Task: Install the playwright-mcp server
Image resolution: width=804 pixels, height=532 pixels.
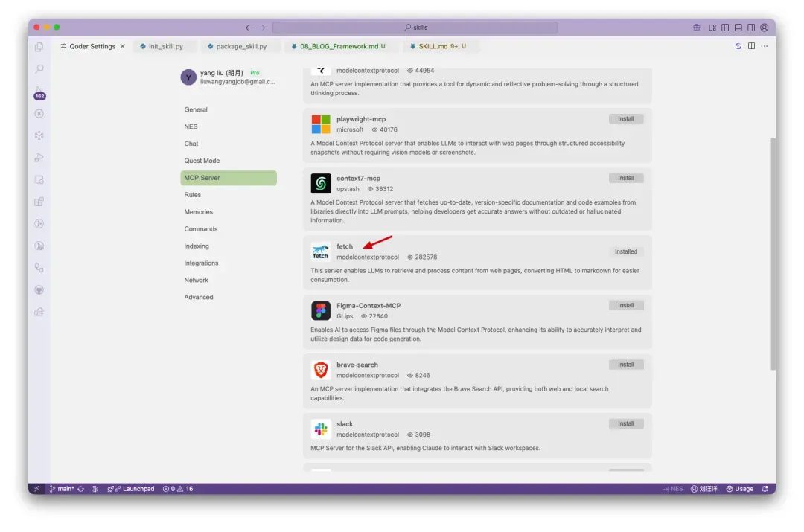Action: click(x=625, y=119)
